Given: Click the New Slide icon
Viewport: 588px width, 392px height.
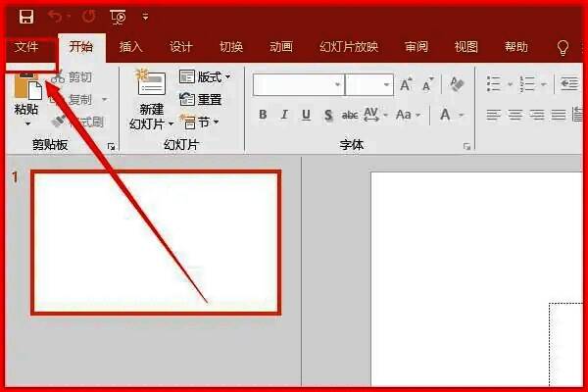Looking at the screenshot, I should [151, 85].
